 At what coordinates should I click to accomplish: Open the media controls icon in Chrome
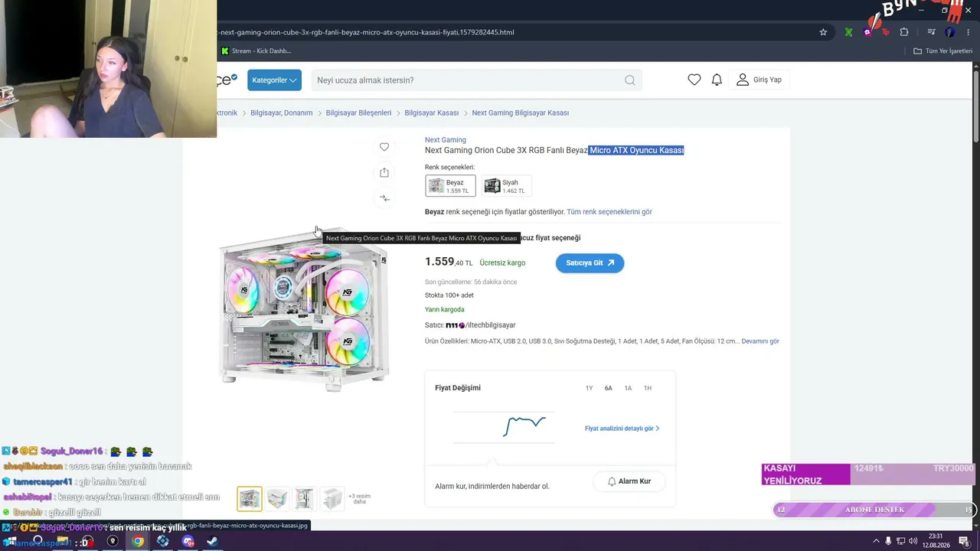[931, 32]
